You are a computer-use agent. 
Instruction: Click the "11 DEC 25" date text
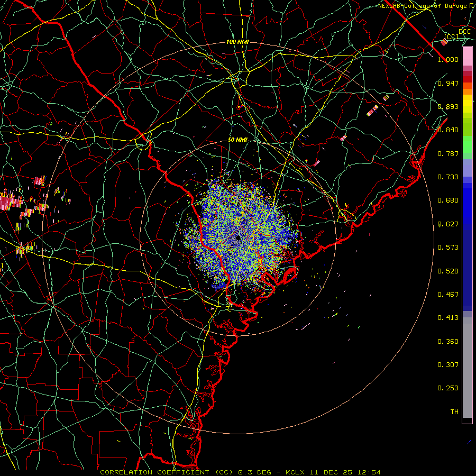(331, 472)
